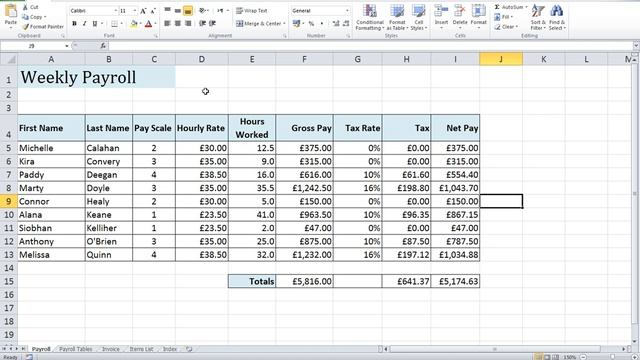Screen dimensions: 640x360
Task: Click the Decrease Decimal icon
Action: (x=346, y=24)
